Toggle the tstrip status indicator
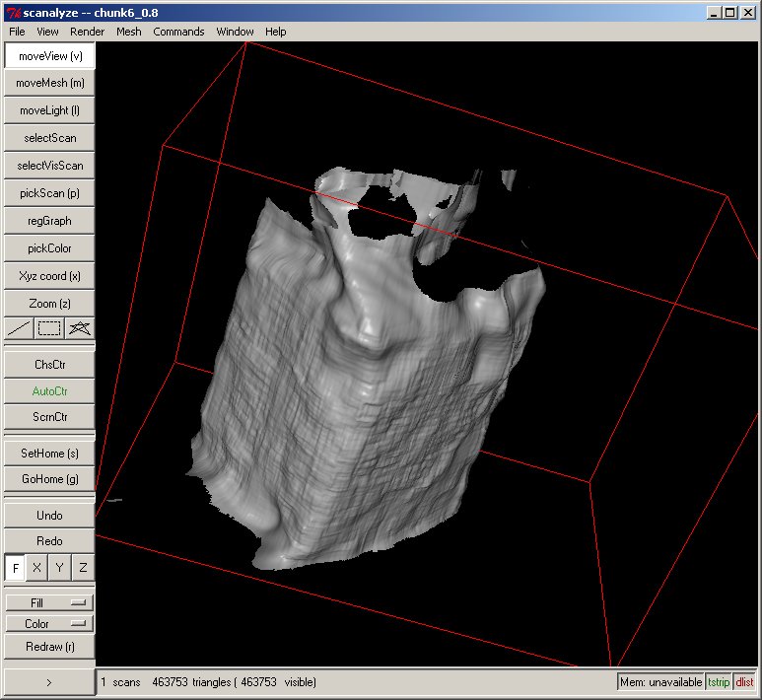The height and width of the screenshot is (700, 762). [x=719, y=682]
